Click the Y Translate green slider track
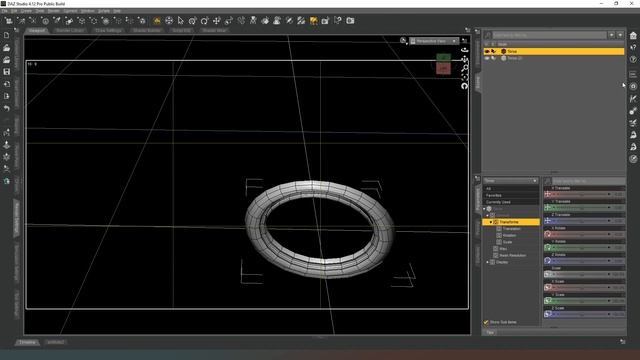Screen dimensions: 640x360 click(582, 208)
